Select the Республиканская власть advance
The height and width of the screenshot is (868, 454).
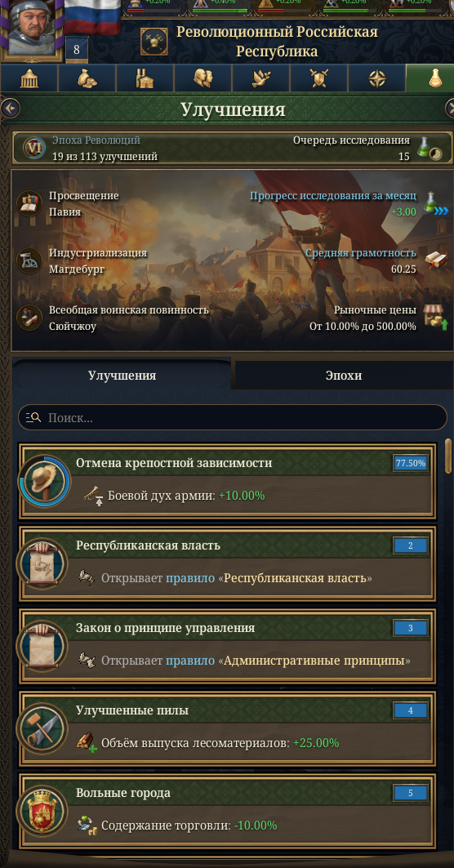(x=227, y=563)
